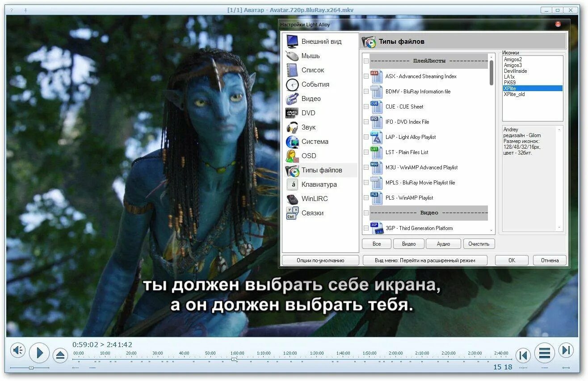
Task: Click the Видео button below list
Action: pyautogui.click(x=409, y=244)
